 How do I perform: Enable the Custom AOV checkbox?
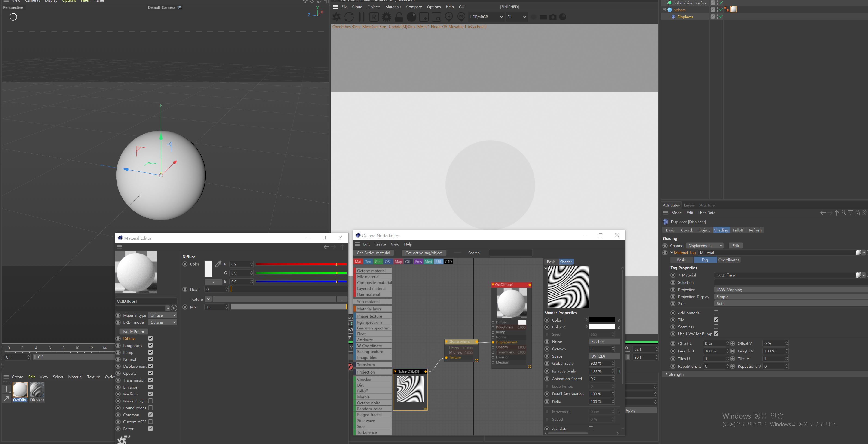point(150,422)
